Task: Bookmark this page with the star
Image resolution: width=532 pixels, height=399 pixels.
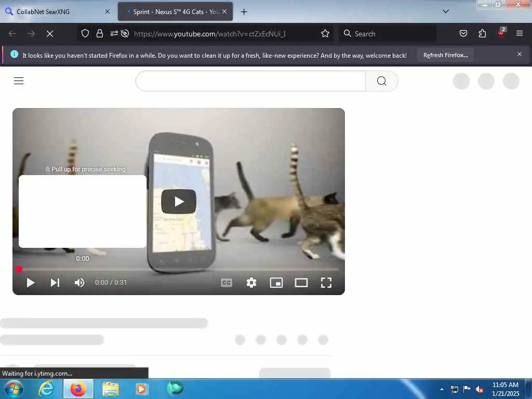Action: tap(325, 33)
